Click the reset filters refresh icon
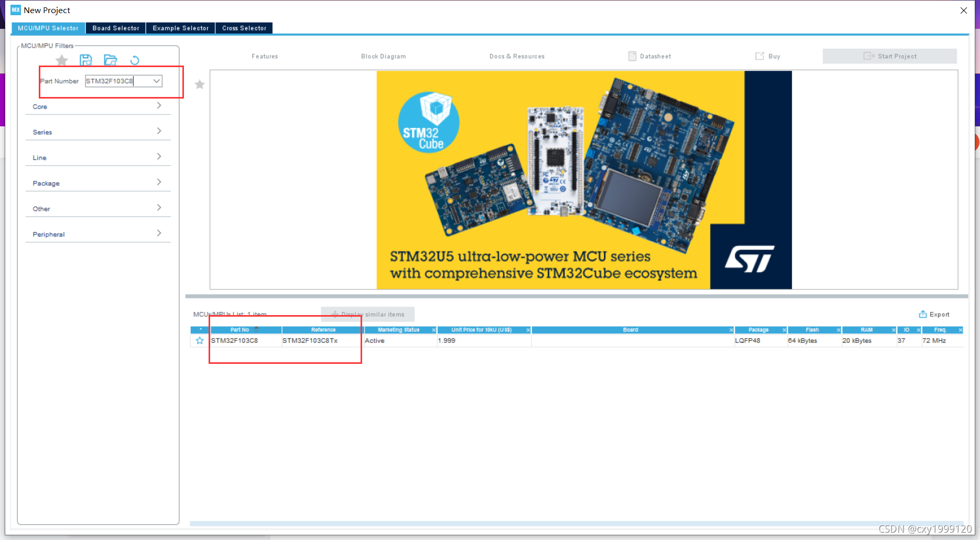980x540 pixels. tap(135, 60)
